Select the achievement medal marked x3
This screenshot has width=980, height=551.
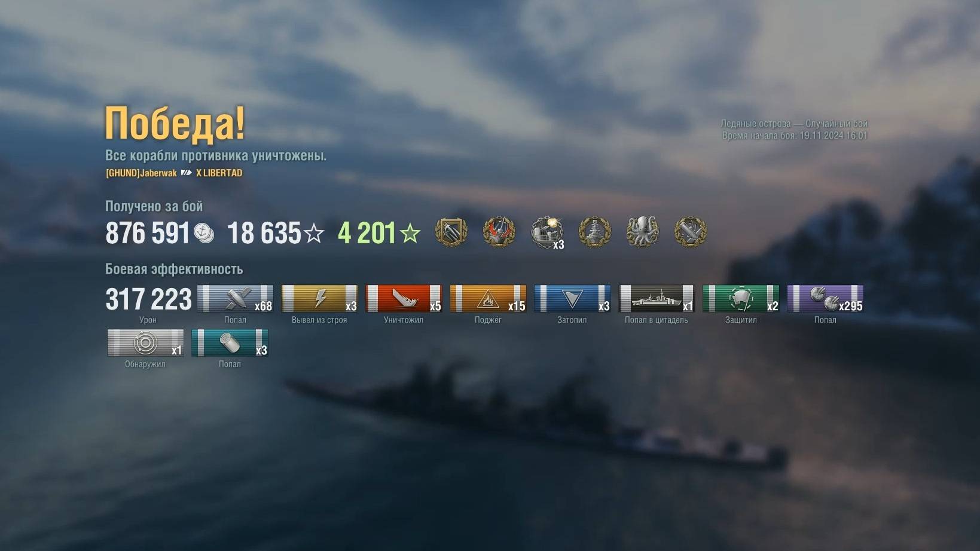coord(547,232)
